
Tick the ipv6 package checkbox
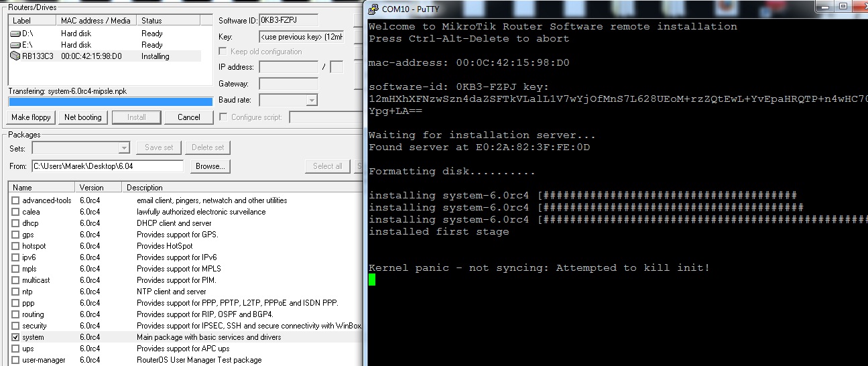15,257
